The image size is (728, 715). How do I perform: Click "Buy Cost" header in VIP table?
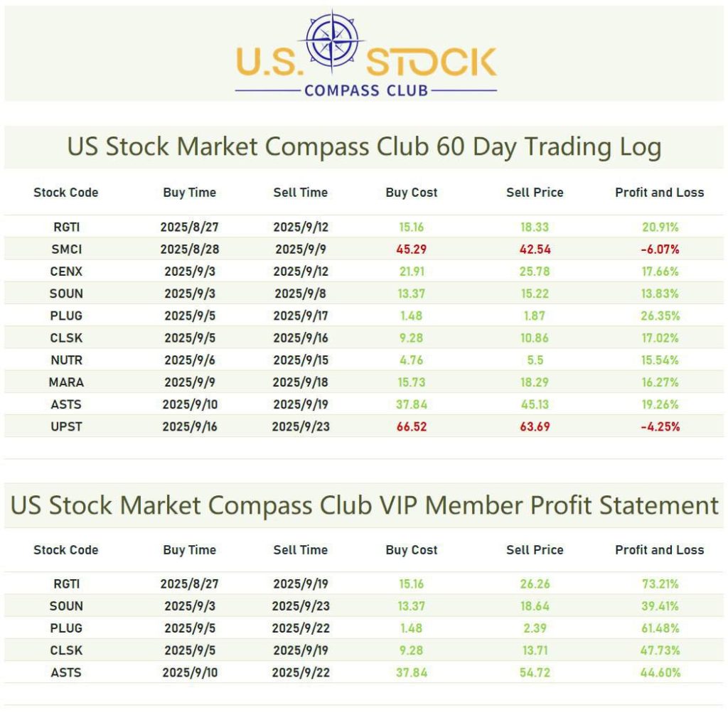tap(412, 550)
